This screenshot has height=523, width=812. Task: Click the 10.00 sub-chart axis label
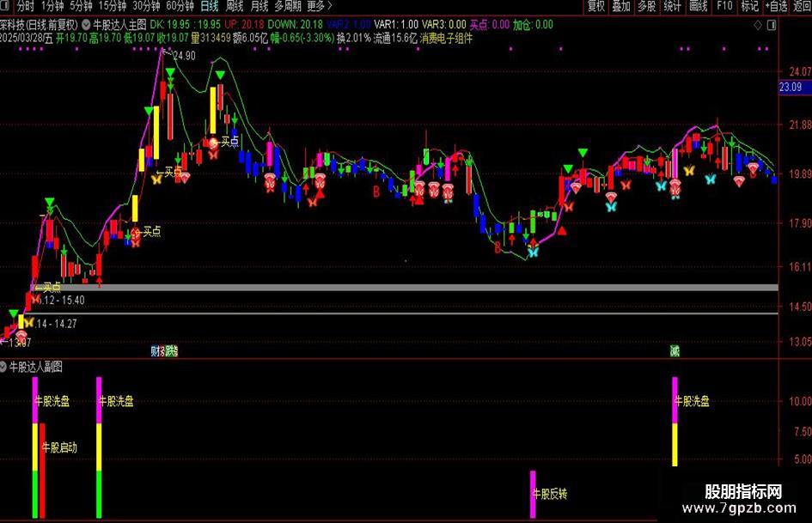pos(800,401)
